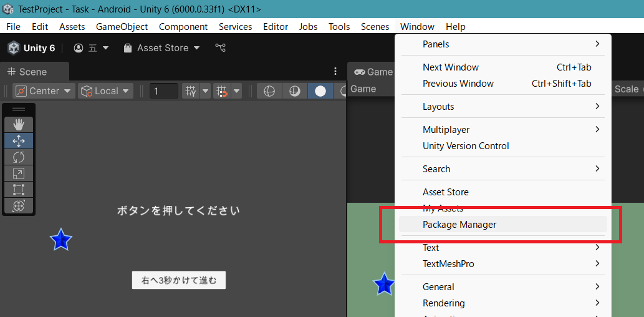
Task: Change the Center pivot mode dropdown
Action: point(44,91)
